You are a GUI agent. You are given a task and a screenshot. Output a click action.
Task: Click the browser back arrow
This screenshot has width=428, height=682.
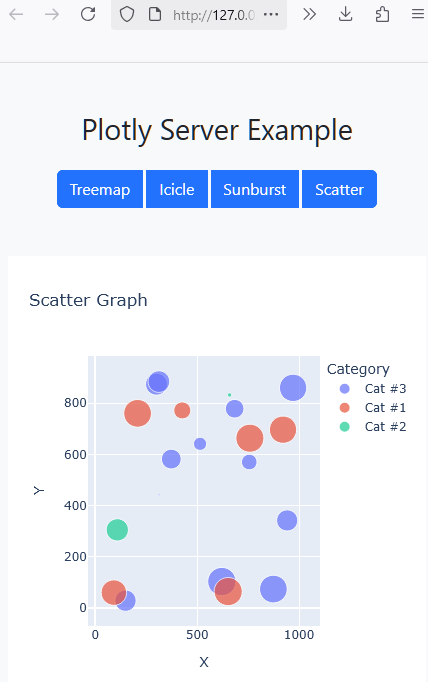(x=16, y=14)
